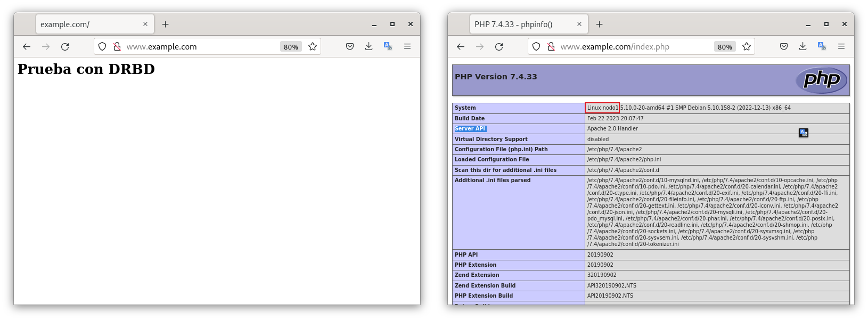
Task: Save to Pocket in the right browser
Action: 784,47
